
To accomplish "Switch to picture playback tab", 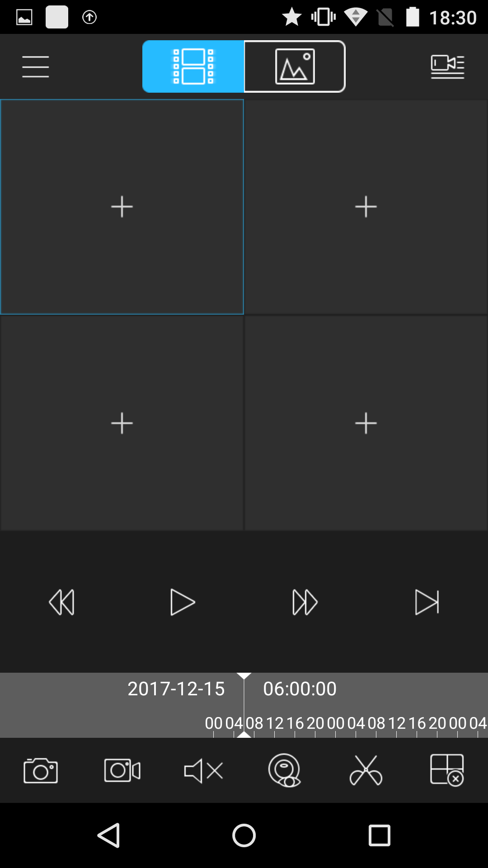I will pos(295,66).
